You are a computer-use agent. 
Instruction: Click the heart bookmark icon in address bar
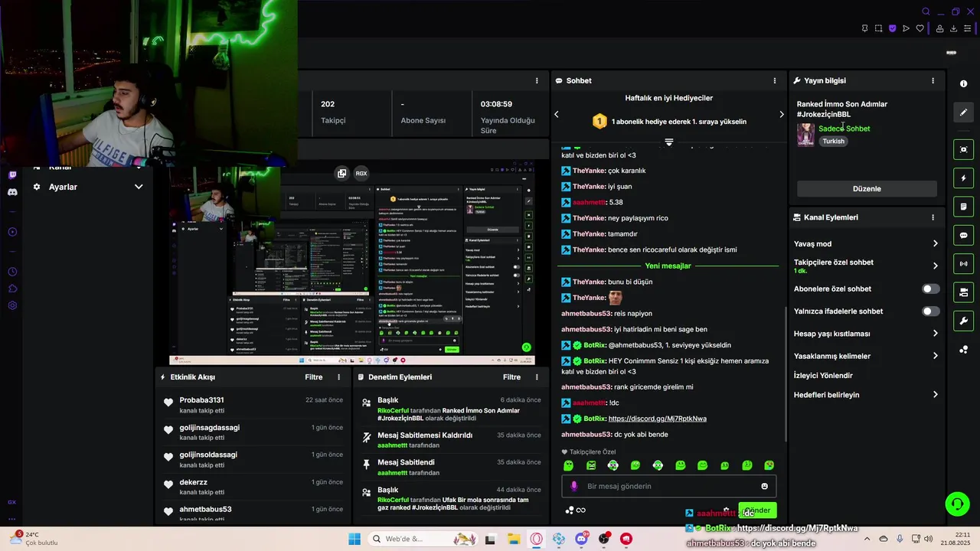point(920,28)
